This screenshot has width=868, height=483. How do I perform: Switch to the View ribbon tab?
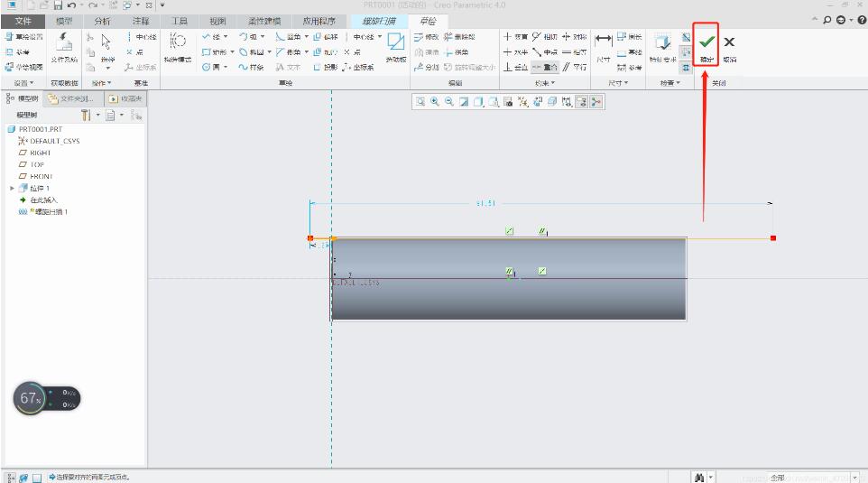click(217, 21)
